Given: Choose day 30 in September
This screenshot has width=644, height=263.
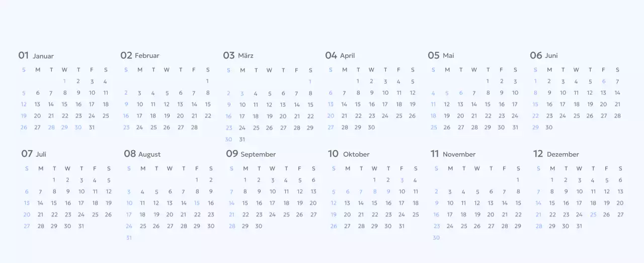Looking at the screenshot, I should (259, 226).
